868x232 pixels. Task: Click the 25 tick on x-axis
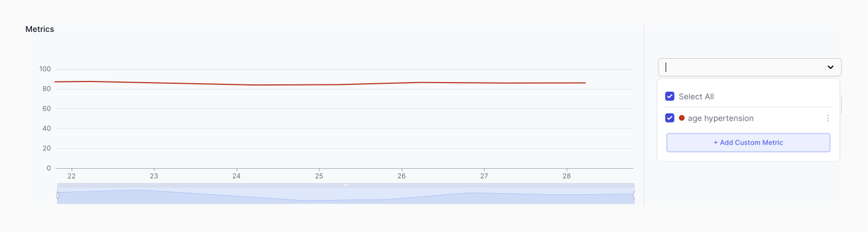pos(319,177)
